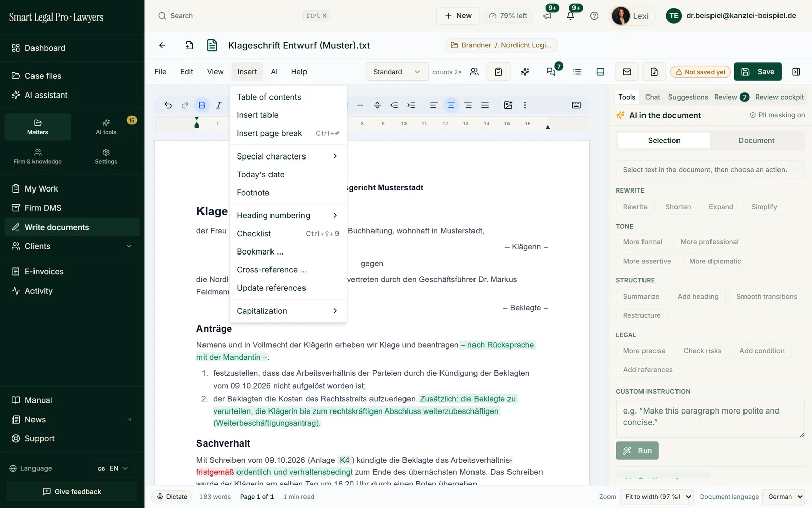The height and width of the screenshot is (508, 812).
Task: Open the Standard style dropdown
Action: tap(397, 72)
